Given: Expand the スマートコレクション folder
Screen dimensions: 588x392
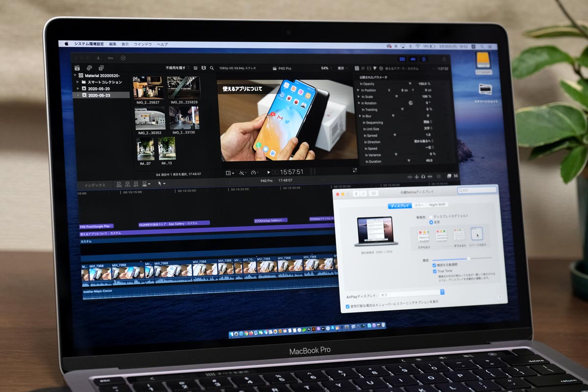Looking at the screenshot, I should point(78,82).
